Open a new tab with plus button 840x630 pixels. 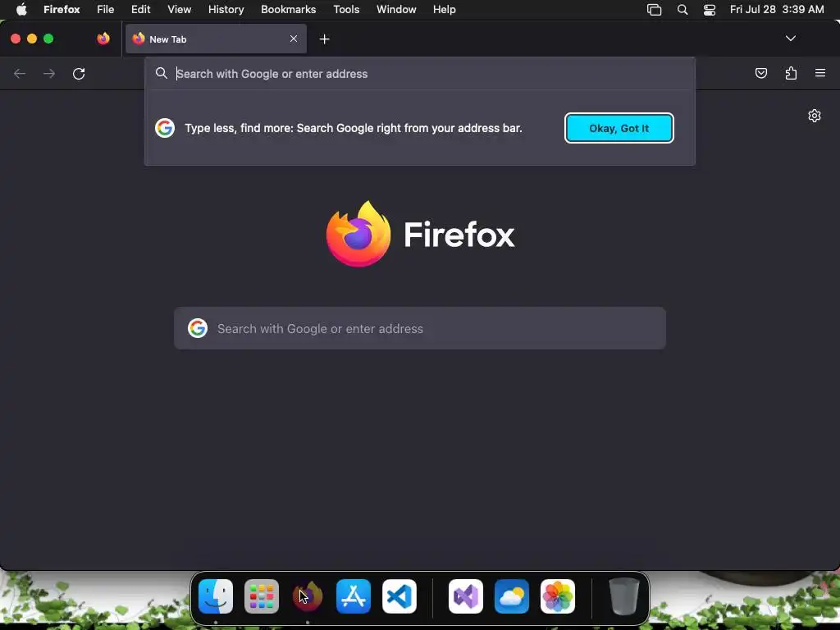324,39
